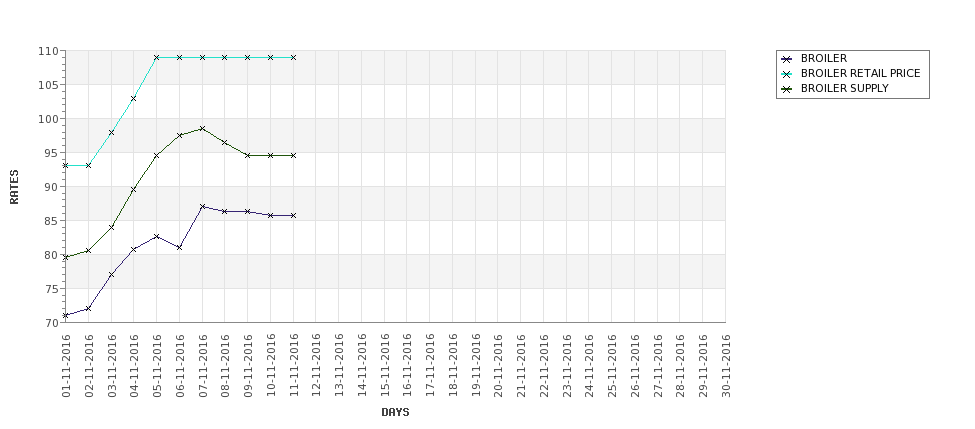The image size is (975, 429).
Task: Click the 80 value on the rates axis
Action: (53, 255)
